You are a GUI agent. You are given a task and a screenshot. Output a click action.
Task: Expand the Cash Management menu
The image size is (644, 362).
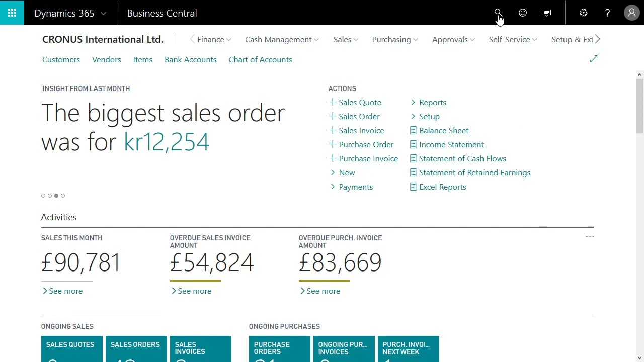(282, 39)
